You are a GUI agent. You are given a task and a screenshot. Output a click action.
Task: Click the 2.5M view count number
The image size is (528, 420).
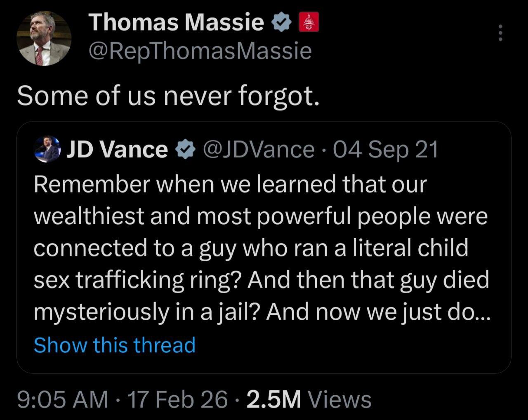click(273, 400)
